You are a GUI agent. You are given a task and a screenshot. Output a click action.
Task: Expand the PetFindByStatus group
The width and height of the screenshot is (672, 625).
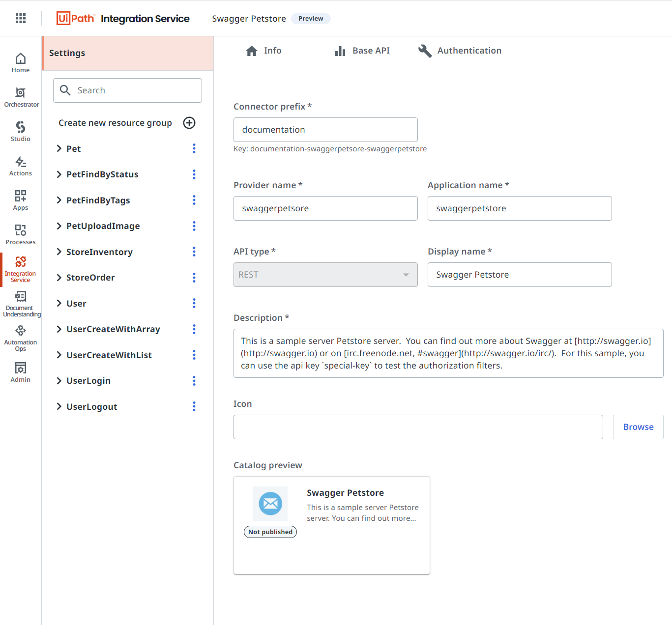click(59, 174)
